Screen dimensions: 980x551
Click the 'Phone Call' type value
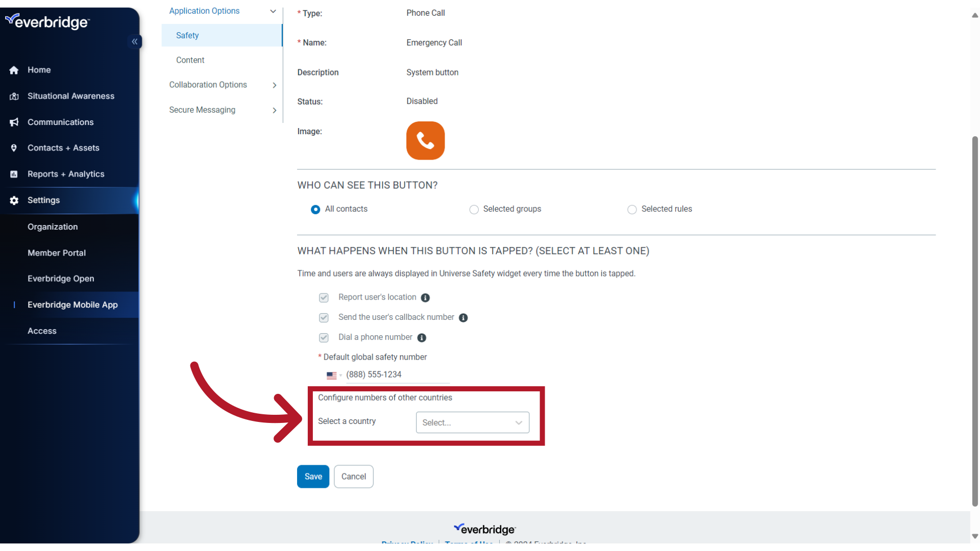pyautogui.click(x=426, y=13)
